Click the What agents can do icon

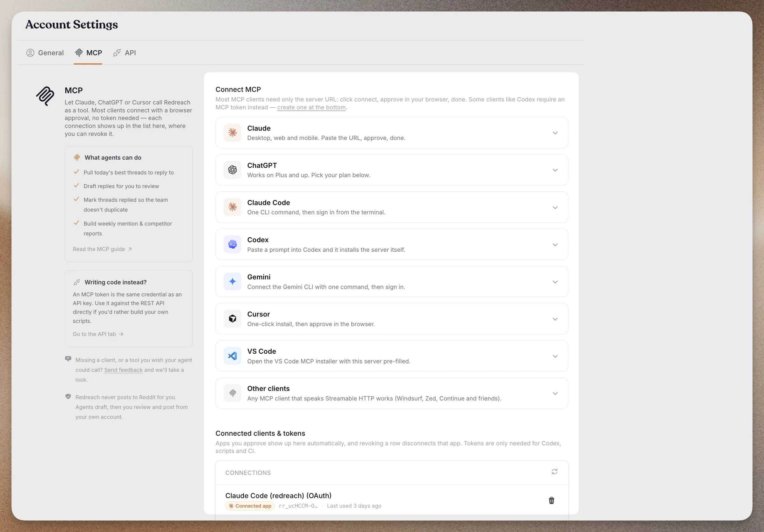coord(77,157)
